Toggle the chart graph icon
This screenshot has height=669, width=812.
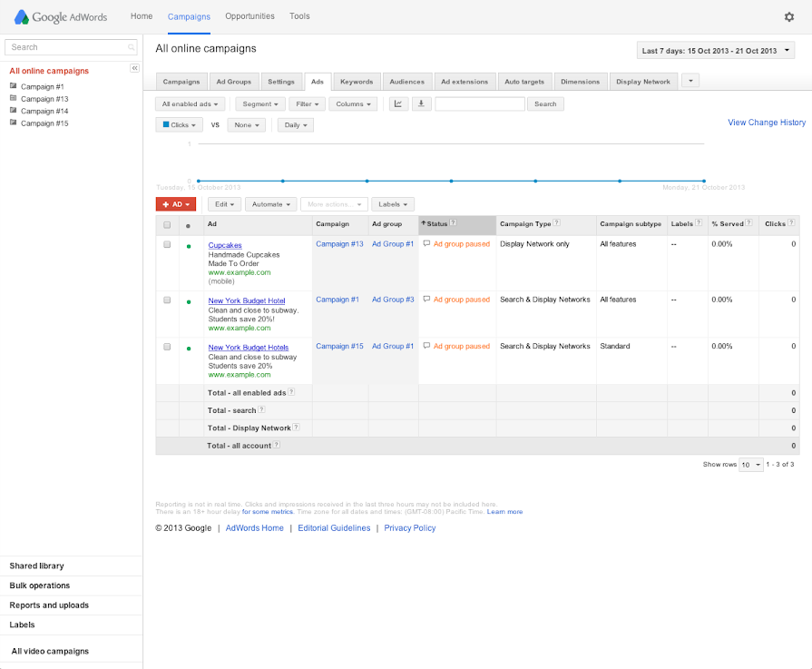click(x=399, y=104)
